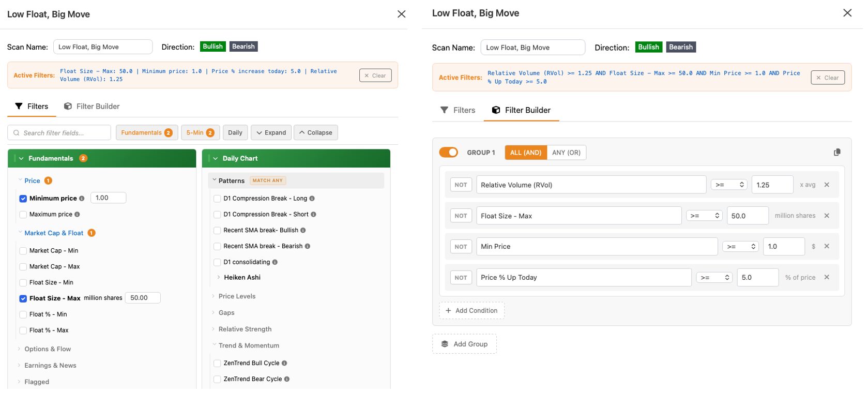Click the funnel icon on left Filters tab
Image resolution: width=868 pixels, height=393 pixels.
(19, 106)
